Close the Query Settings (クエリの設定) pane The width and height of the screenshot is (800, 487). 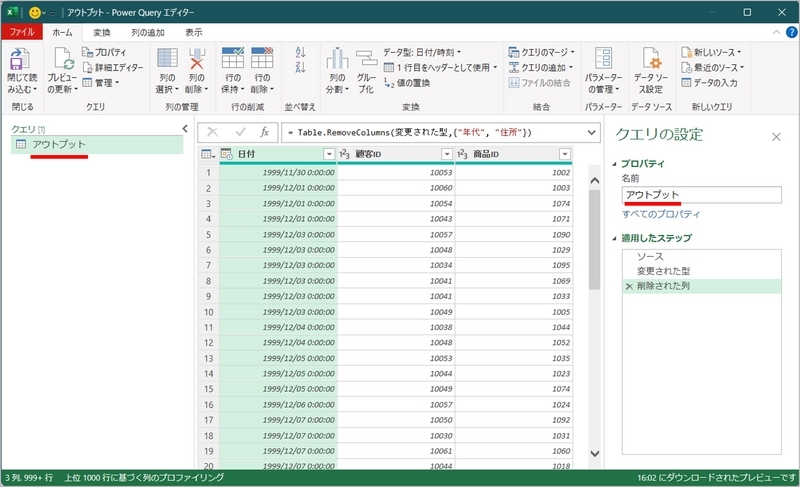point(776,137)
